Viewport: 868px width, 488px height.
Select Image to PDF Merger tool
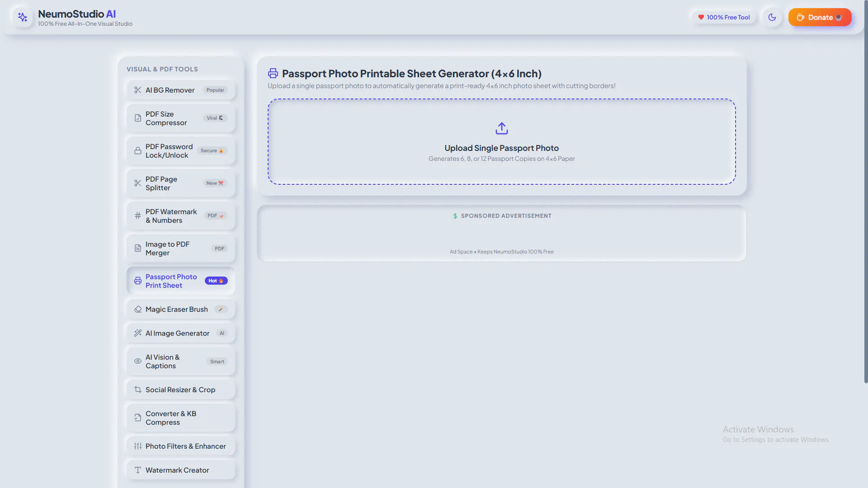click(x=181, y=248)
